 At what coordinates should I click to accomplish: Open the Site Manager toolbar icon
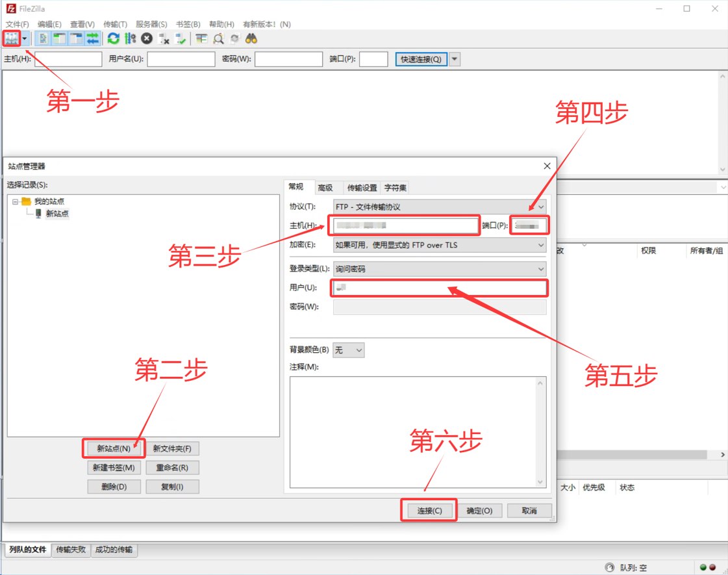[x=12, y=38]
